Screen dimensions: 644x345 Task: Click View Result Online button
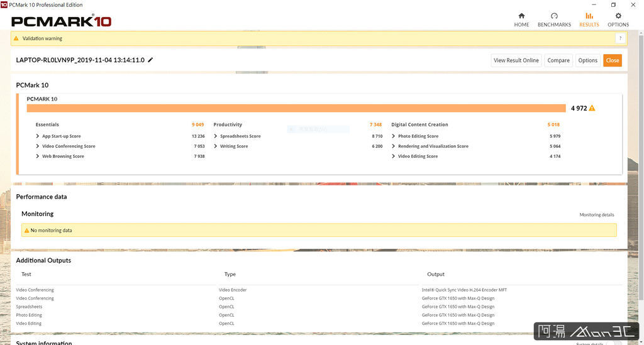tap(516, 60)
